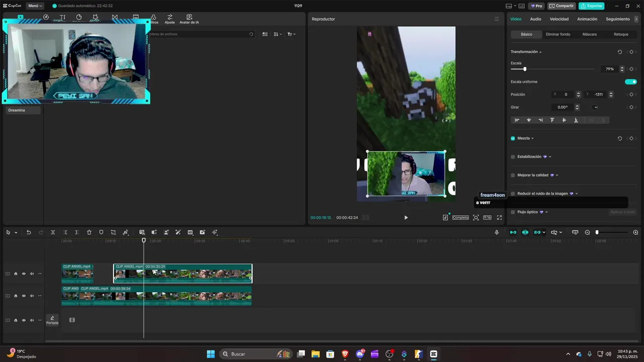This screenshot has height=362, width=644.
Task: Click the split clip tool icon
Action: 53,232
